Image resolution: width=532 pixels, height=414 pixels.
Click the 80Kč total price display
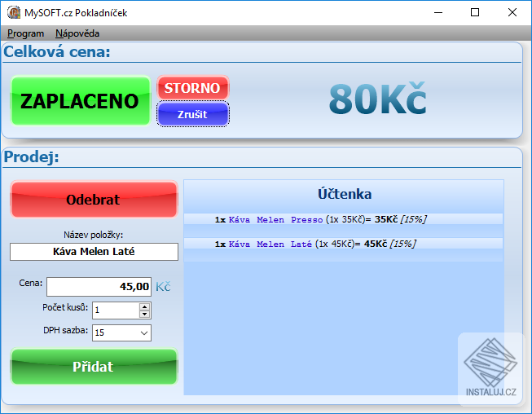pyautogui.click(x=377, y=99)
